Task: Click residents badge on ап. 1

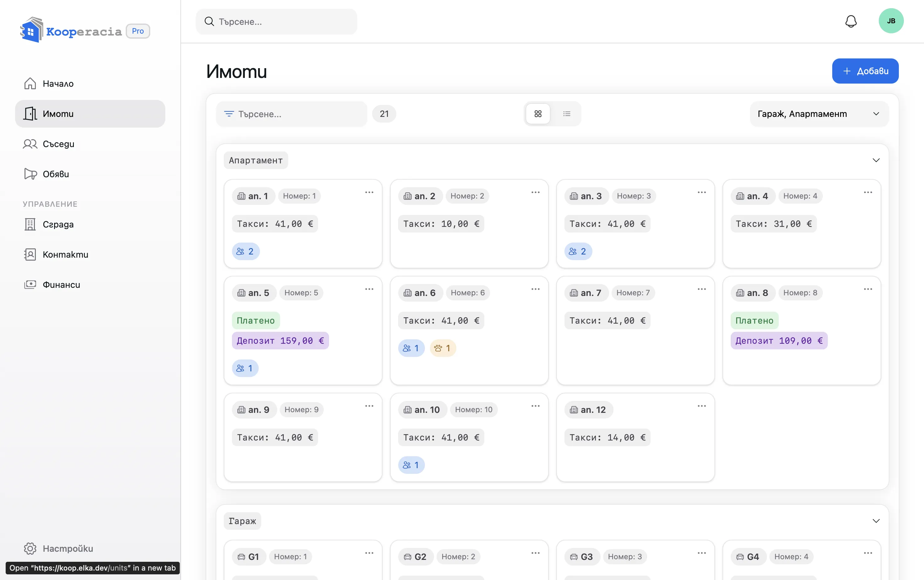Action: pos(245,252)
